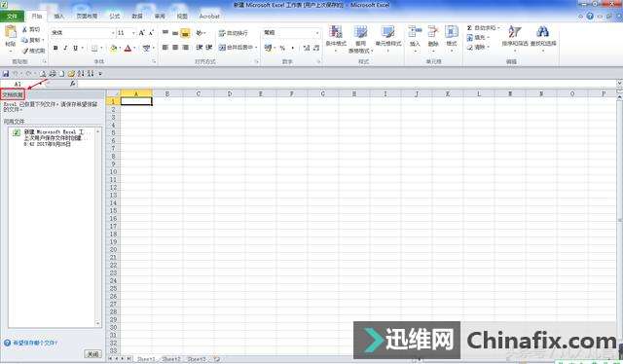
Task: Apply comma style
Action: (293, 48)
